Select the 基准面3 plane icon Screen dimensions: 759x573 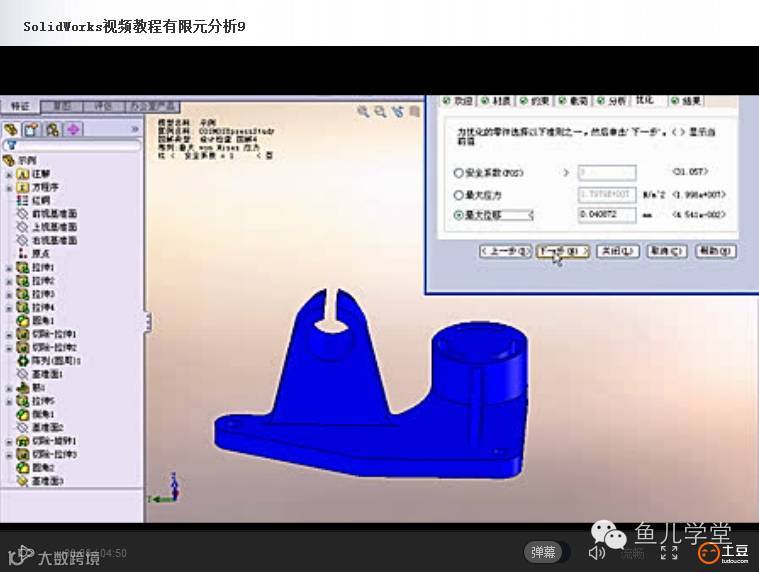point(23,481)
